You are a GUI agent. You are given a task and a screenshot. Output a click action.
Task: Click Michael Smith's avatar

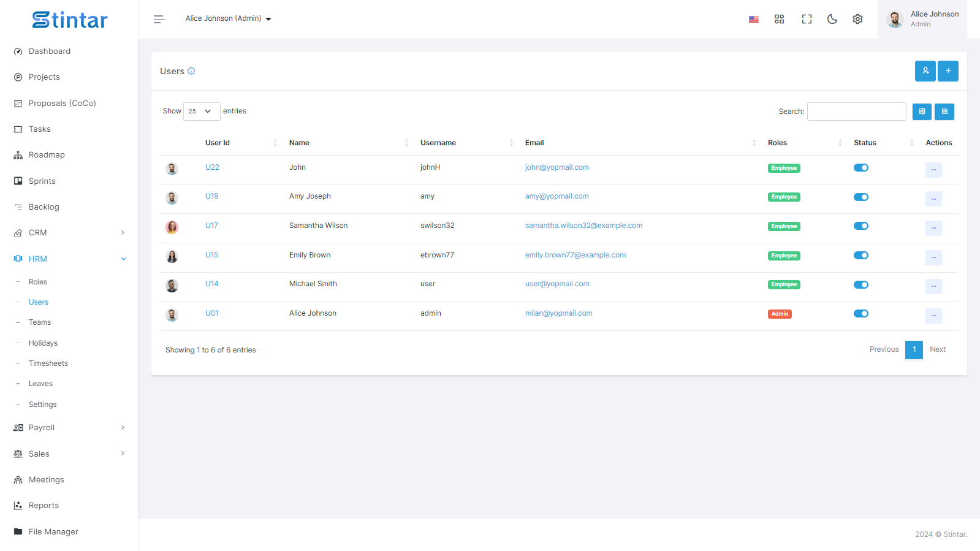(x=172, y=286)
